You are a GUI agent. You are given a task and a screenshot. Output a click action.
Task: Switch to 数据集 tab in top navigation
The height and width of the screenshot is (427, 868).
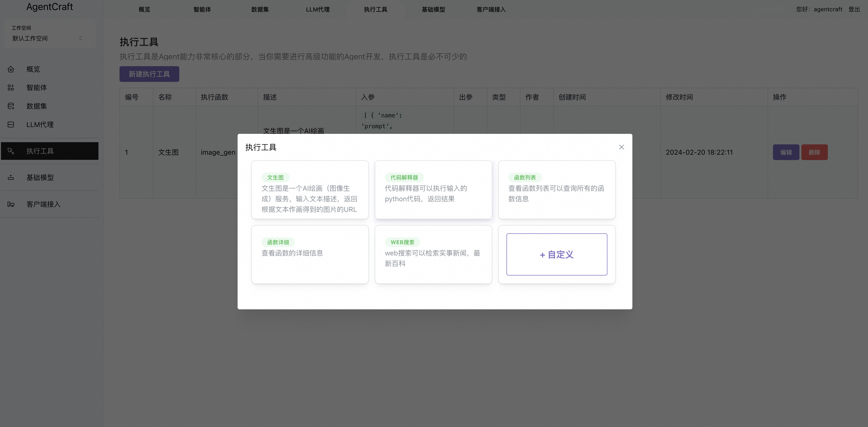(x=260, y=10)
